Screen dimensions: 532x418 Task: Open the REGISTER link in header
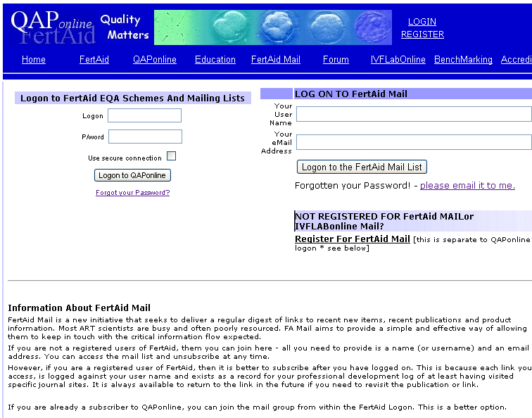(422, 34)
